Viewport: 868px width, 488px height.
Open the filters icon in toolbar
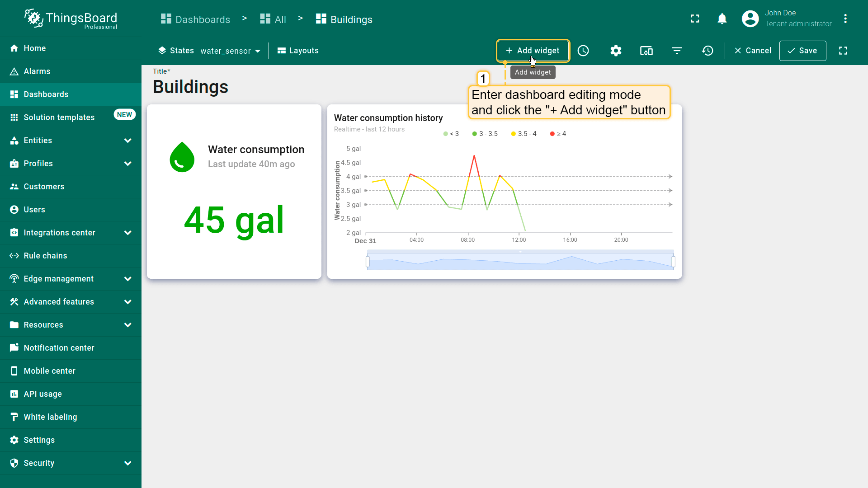[677, 51]
